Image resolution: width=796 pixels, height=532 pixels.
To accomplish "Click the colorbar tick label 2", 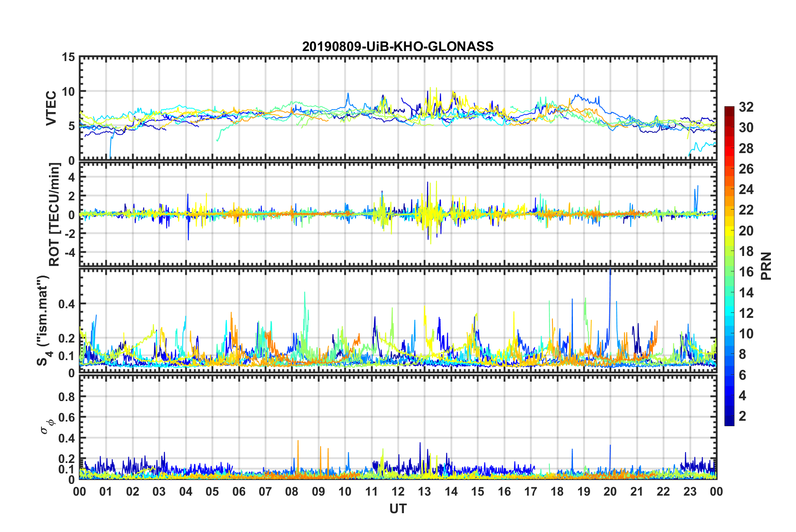I will point(742,416).
